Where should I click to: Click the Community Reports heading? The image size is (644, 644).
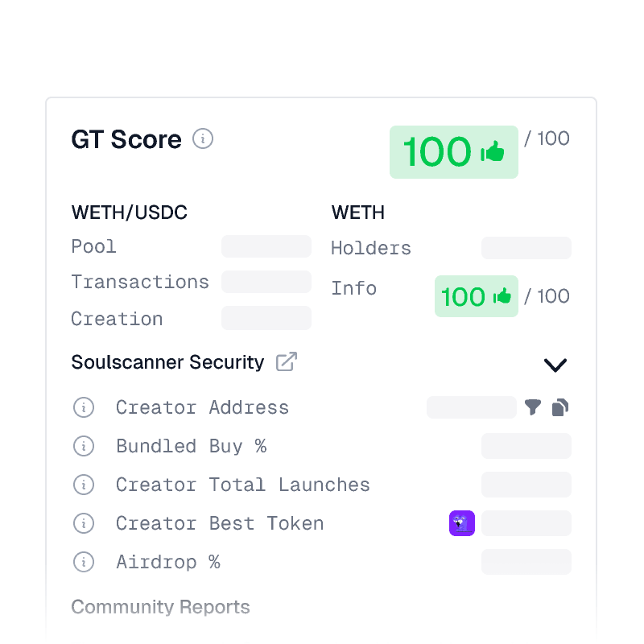[x=160, y=607]
